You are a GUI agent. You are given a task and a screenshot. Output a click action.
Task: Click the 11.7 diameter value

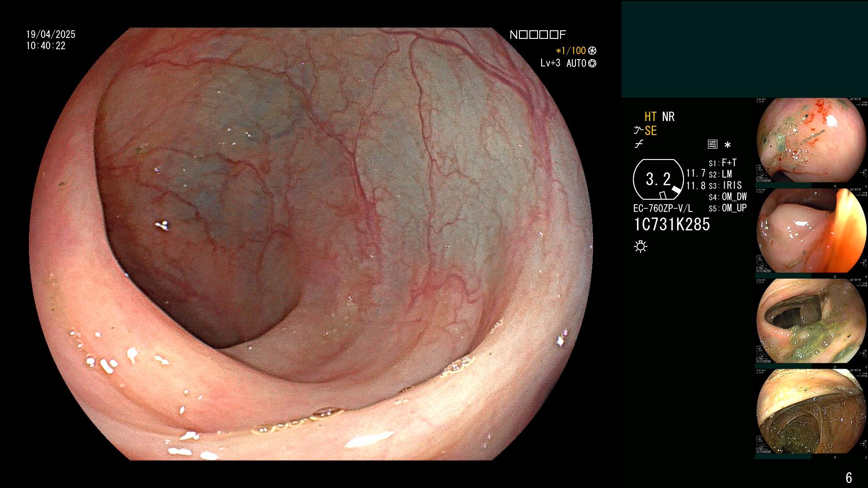[x=696, y=173]
